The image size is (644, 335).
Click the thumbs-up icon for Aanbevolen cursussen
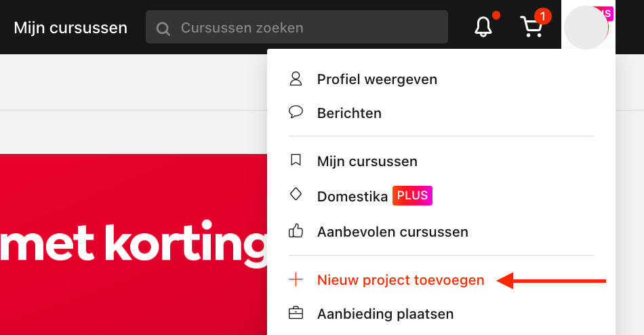296,231
